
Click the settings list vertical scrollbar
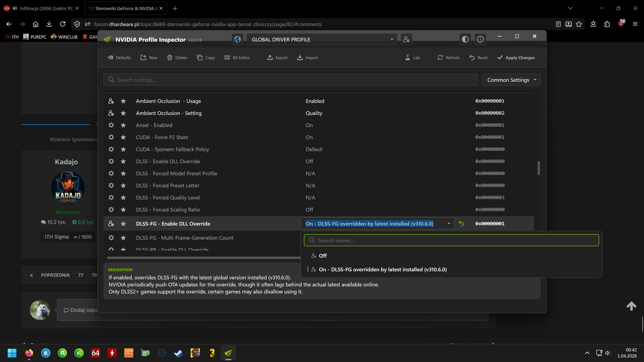point(538,168)
